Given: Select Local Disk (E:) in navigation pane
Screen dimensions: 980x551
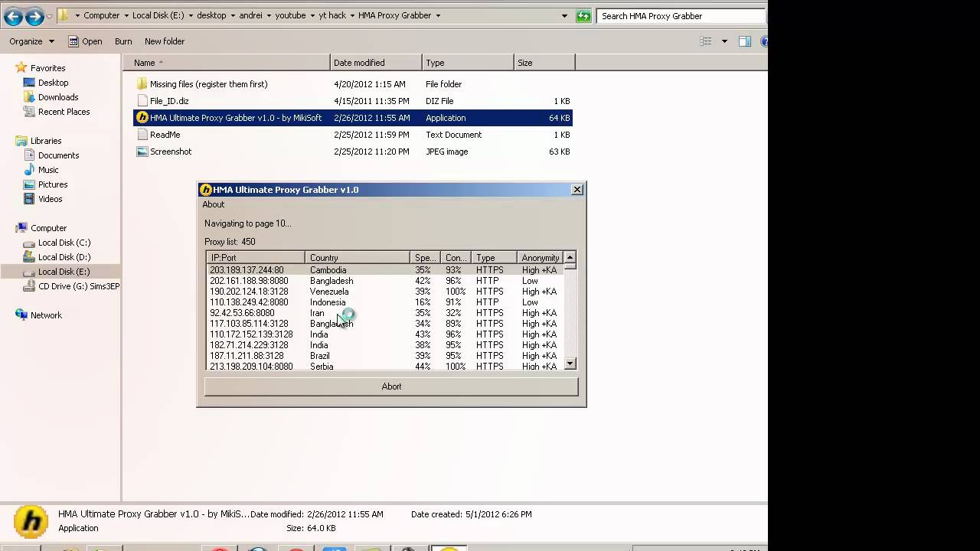Looking at the screenshot, I should [64, 272].
